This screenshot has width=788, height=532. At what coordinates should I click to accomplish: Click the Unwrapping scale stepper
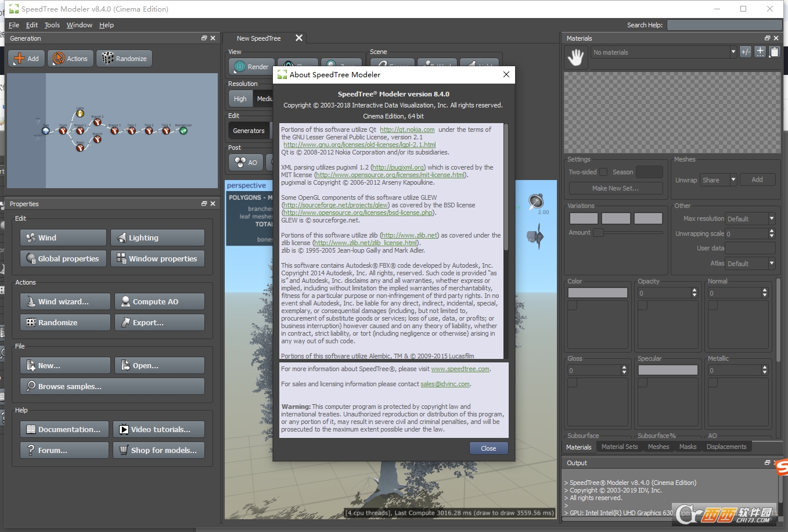[772, 233]
